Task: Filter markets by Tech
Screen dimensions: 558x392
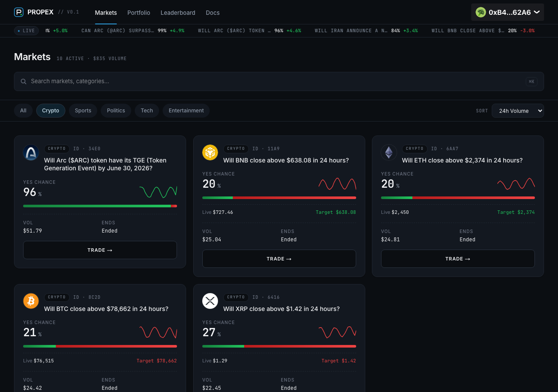Action: [x=147, y=111]
